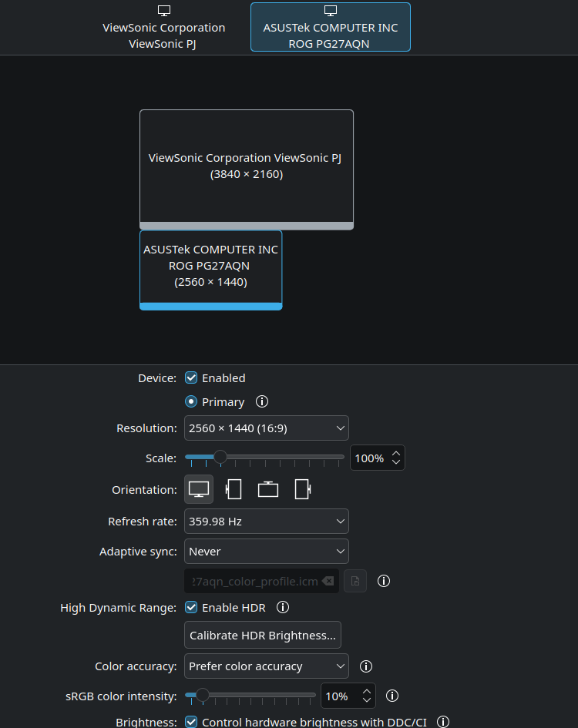Viewport: 578px width, 728px height.
Task: Open the Color accuracy dropdown
Action: coord(266,666)
